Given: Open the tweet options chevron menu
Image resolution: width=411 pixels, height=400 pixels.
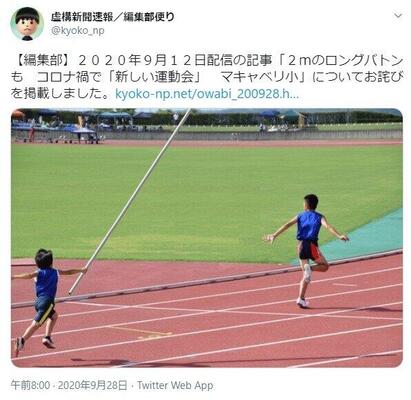Looking at the screenshot, I should point(398,16).
